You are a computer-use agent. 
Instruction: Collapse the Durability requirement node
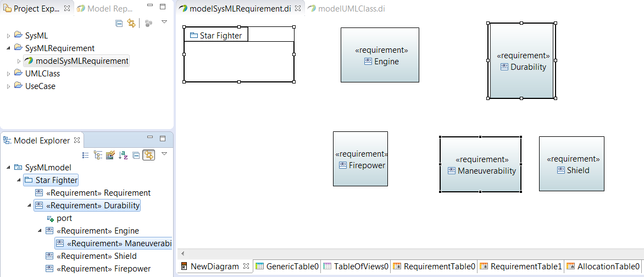click(29, 205)
